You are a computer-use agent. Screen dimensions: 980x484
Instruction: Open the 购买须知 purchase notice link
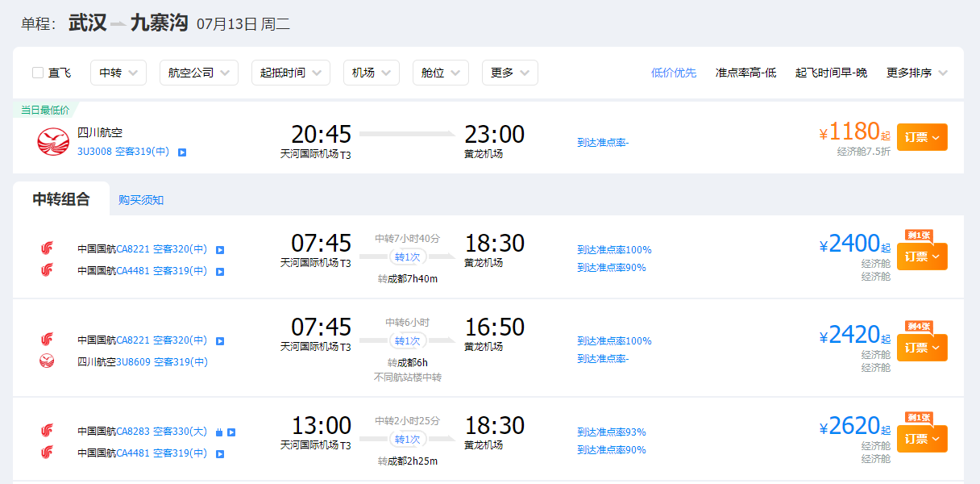(141, 200)
